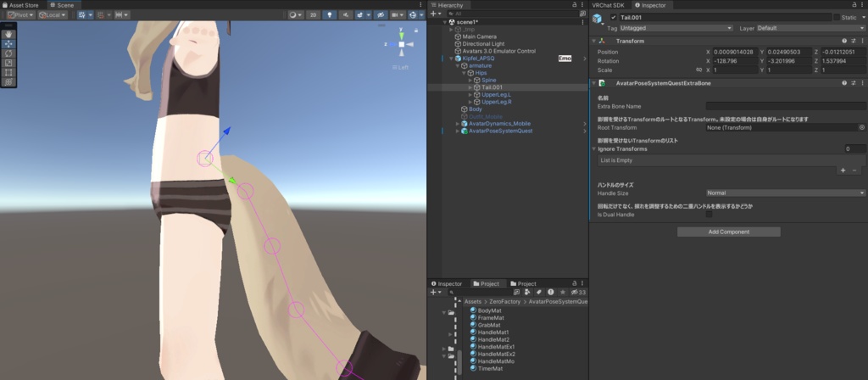Screen dimensions: 868x380
Task: Open the Root Transform object picker
Action: (x=861, y=127)
